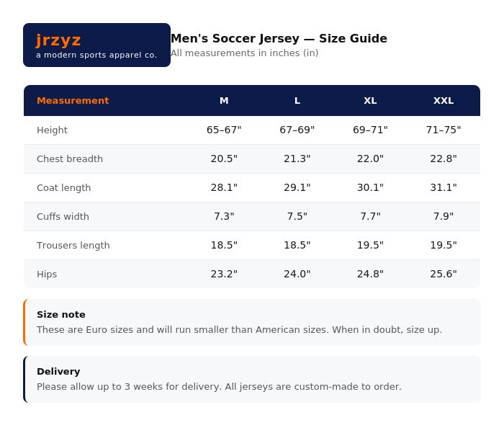Image resolution: width=504 pixels, height=433 pixels.
Task: Click the Delivery heading
Action: 58,372
